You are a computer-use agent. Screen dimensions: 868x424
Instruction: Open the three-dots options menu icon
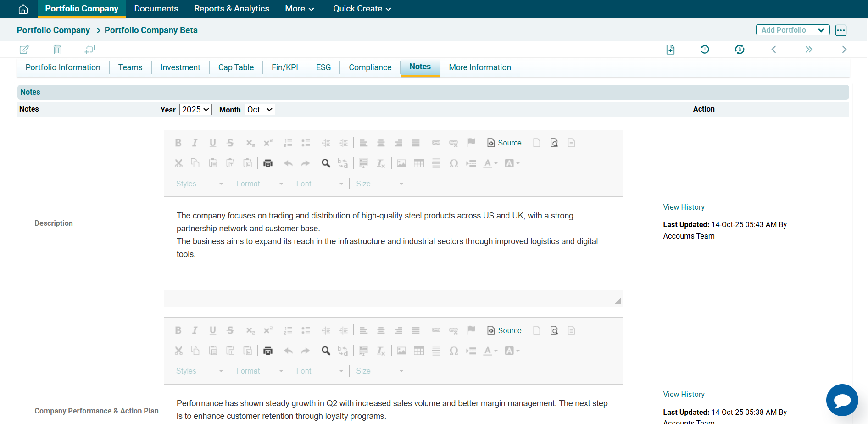pos(840,30)
